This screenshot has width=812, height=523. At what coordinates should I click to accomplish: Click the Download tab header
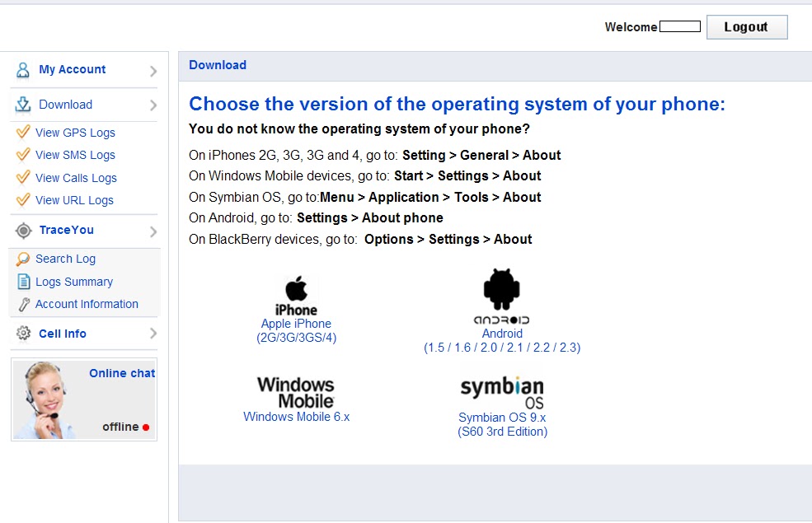click(218, 65)
